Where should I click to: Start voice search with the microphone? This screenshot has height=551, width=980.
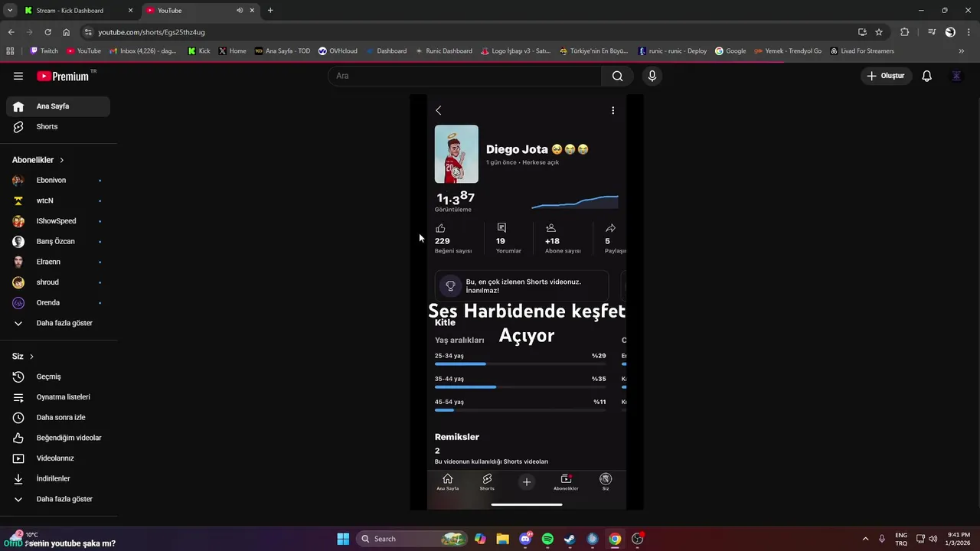[x=652, y=76]
